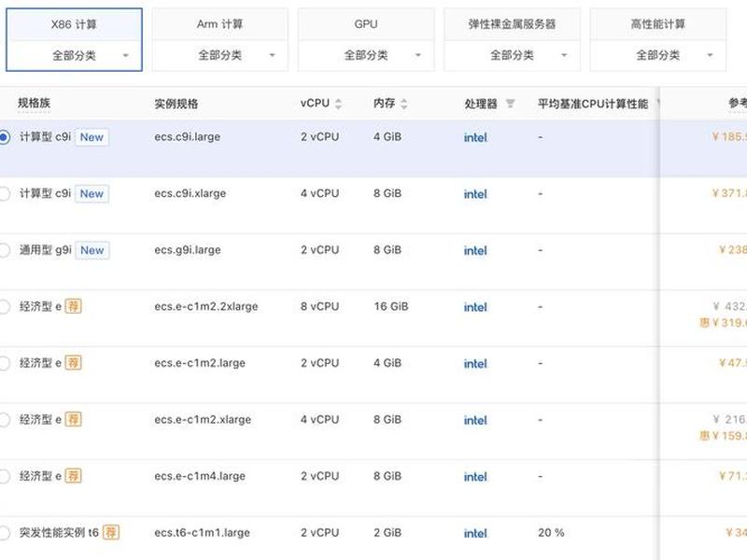The width and height of the screenshot is (747, 560).
Task: Click Intel logo in ecs.g9i.large row
Action: point(475,251)
